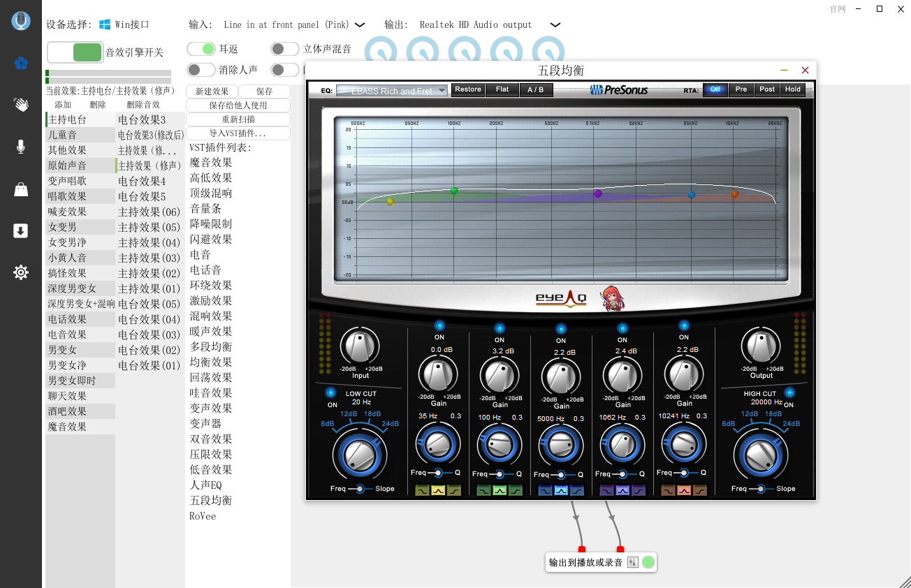This screenshot has height=588, width=911.
Task: Click the green node on EQ curve
Action: click(454, 191)
